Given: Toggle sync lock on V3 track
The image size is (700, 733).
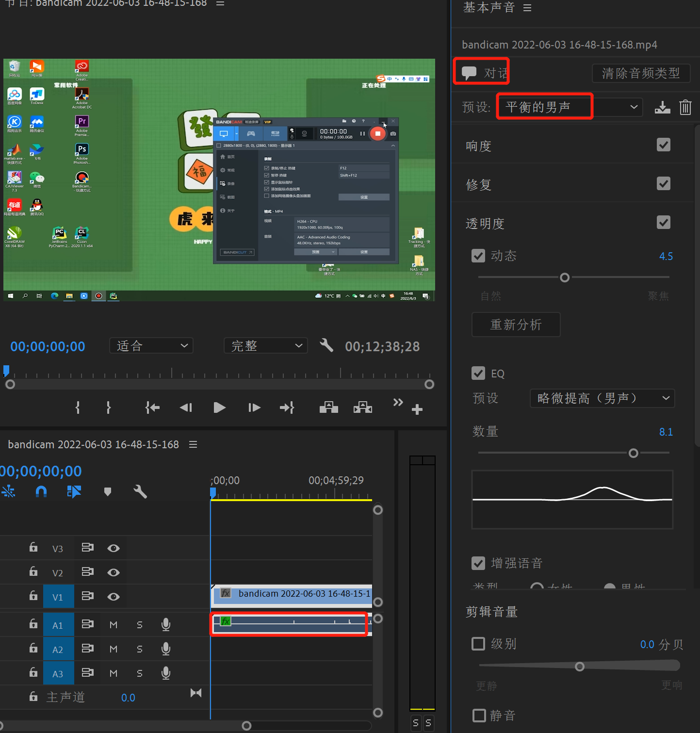Looking at the screenshot, I should click(88, 548).
